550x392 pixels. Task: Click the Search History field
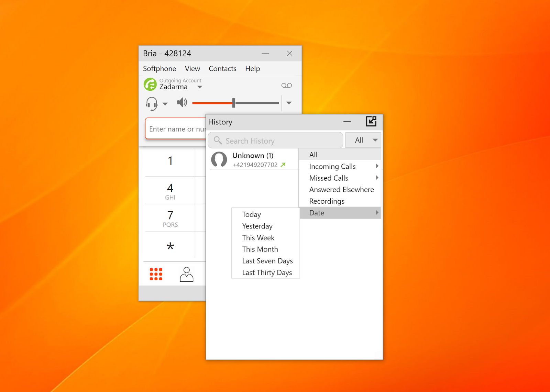pos(275,141)
